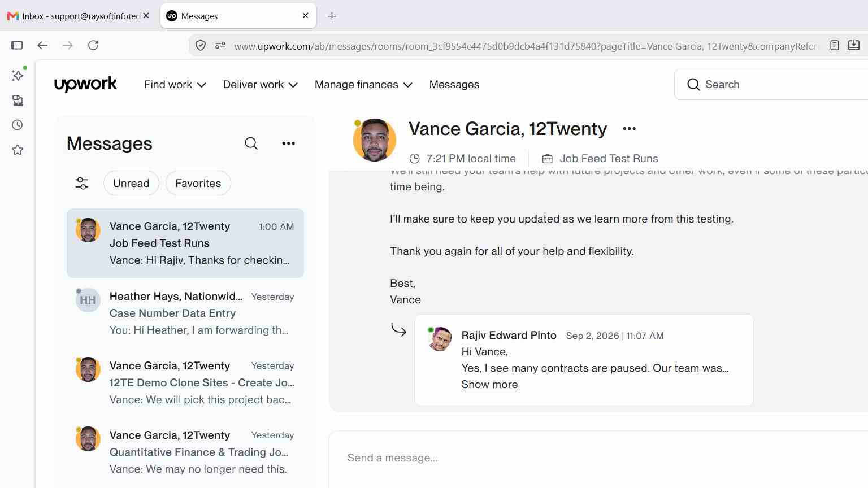Open the Messages navigation item
868x488 pixels.
(x=454, y=85)
